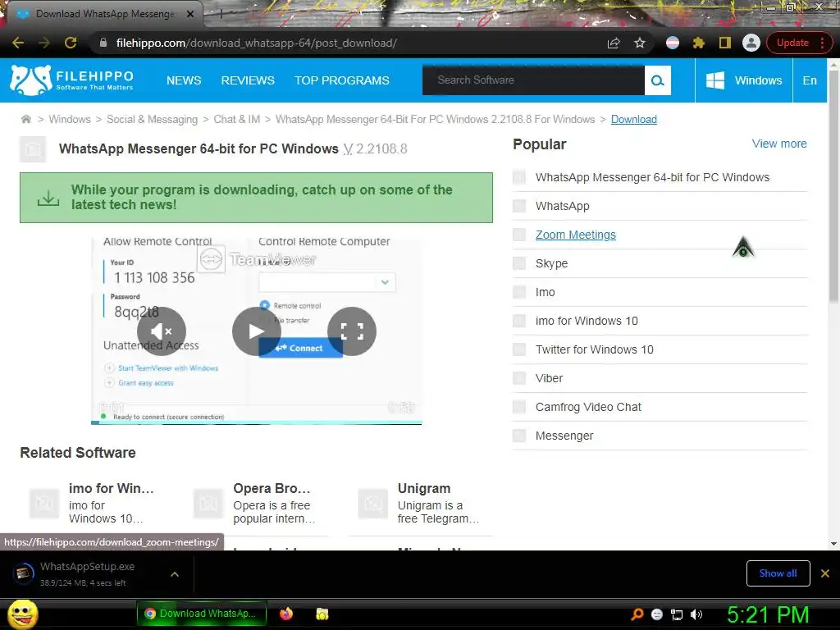Expand video to fullscreen

[352, 331]
